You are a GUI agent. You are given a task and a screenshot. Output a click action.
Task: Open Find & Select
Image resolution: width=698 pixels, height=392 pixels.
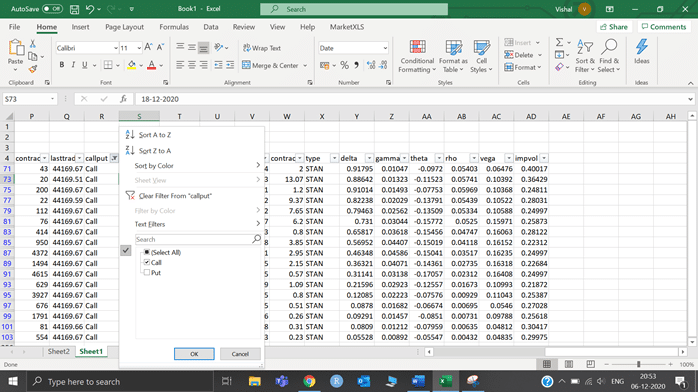coord(609,57)
